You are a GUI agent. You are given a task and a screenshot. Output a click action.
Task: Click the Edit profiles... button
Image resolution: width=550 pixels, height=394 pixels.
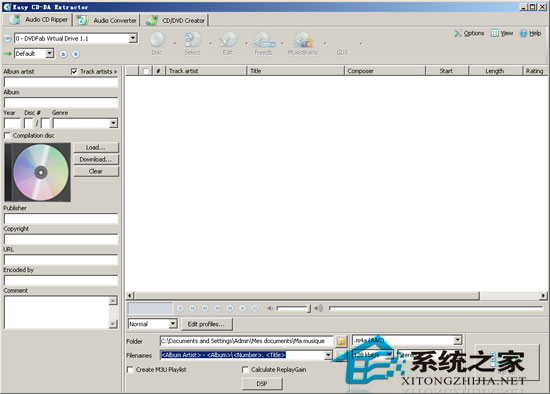click(207, 324)
